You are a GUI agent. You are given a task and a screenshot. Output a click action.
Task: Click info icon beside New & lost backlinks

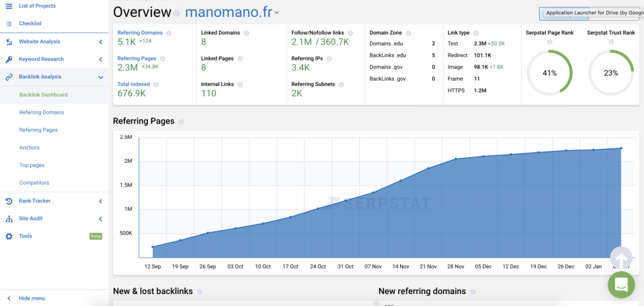click(x=199, y=292)
